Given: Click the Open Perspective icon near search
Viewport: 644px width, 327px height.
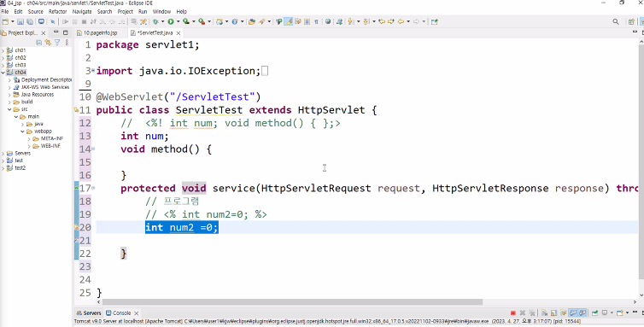Looking at the screenshot, I should [632, 22].
